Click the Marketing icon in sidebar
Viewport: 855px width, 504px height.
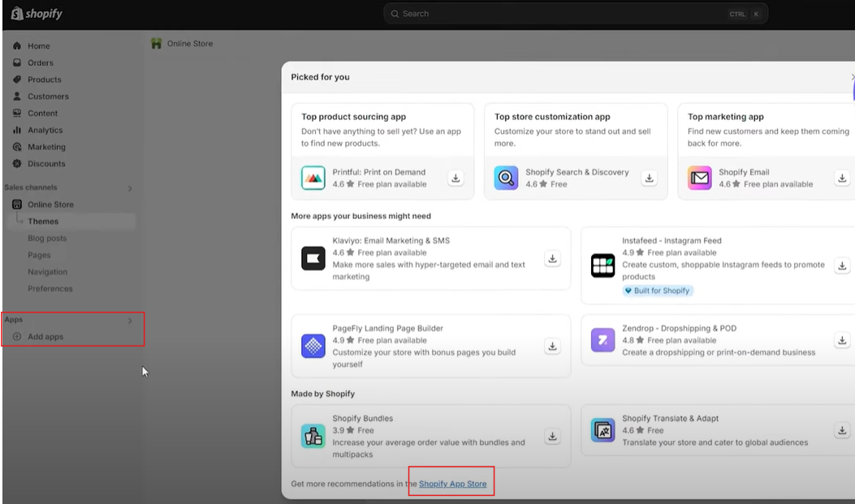[x=17, y=147]
